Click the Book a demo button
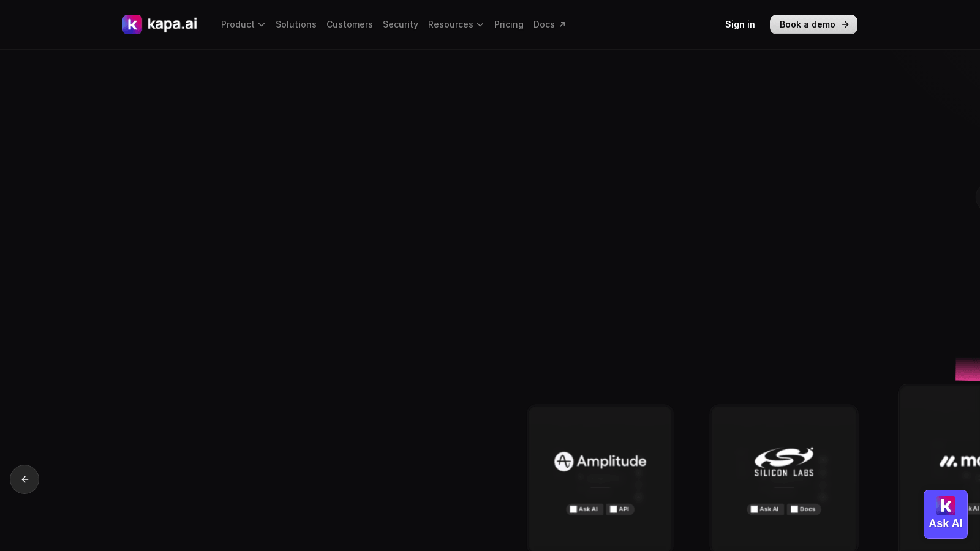 [813, 24]
